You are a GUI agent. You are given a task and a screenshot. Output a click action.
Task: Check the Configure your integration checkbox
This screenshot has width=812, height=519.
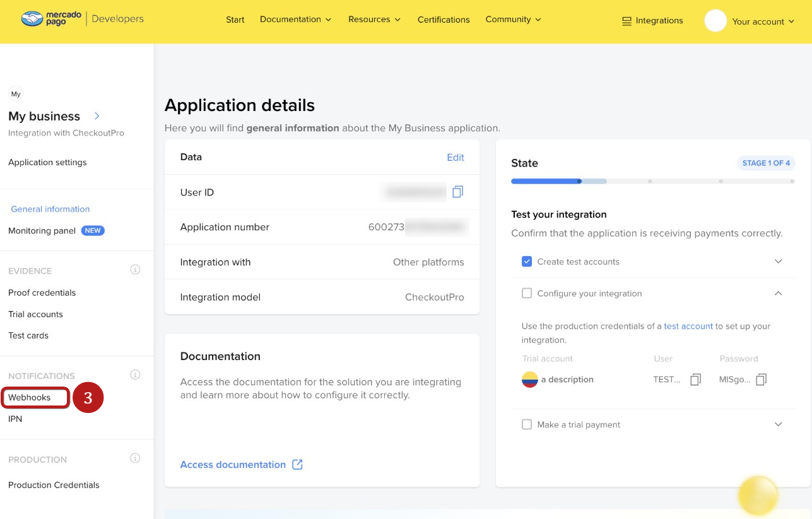527,293
